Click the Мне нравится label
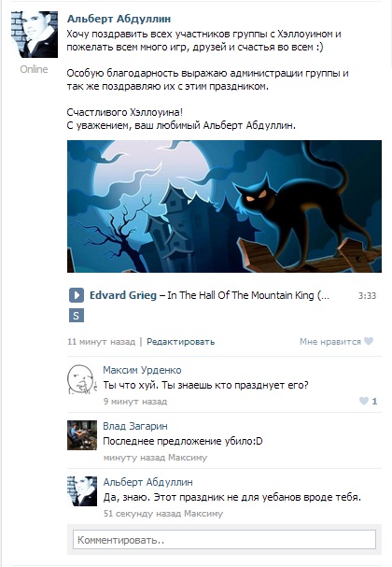Screen dimensions: 392x567 330,342
